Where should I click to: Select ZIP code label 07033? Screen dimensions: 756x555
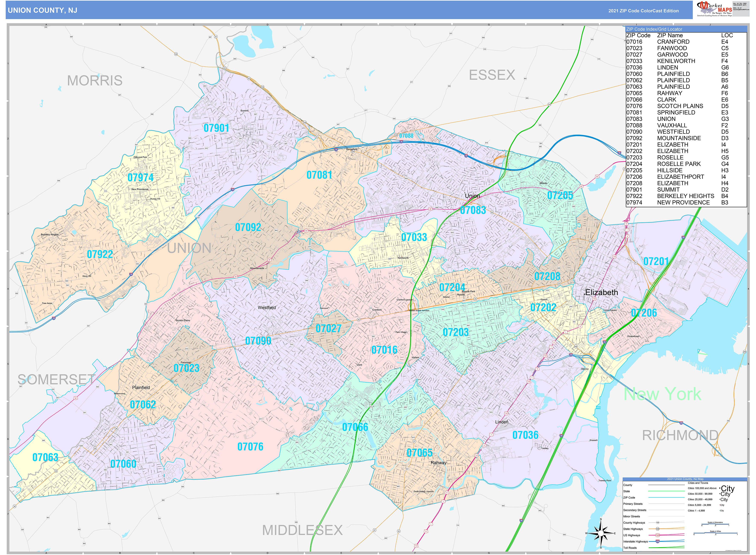tap(414, 238)
